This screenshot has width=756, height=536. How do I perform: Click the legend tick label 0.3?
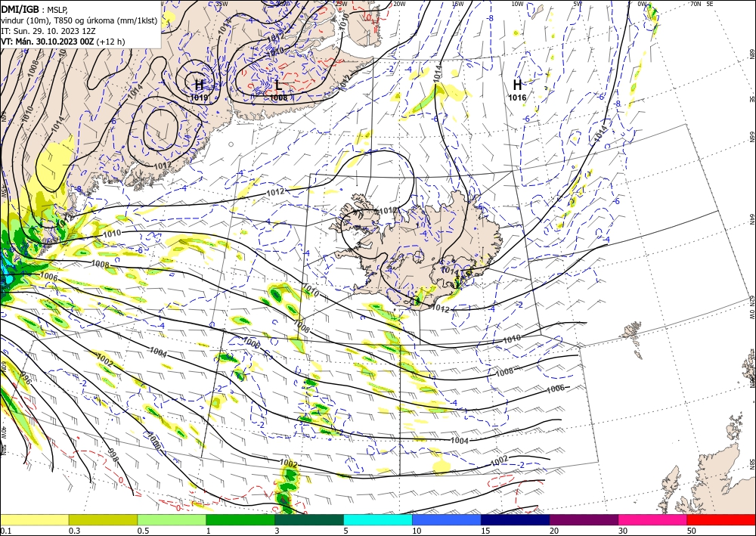[x=74, y=531]
